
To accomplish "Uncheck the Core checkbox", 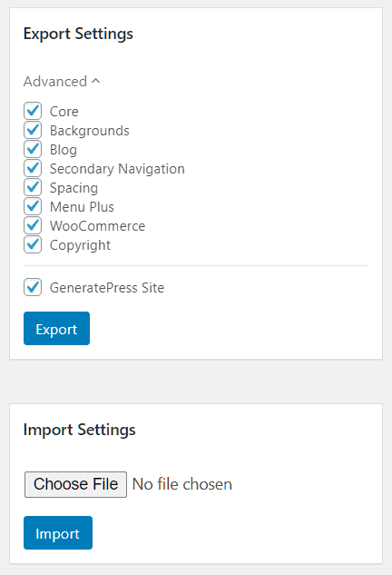I will click(x=33, y=111).
